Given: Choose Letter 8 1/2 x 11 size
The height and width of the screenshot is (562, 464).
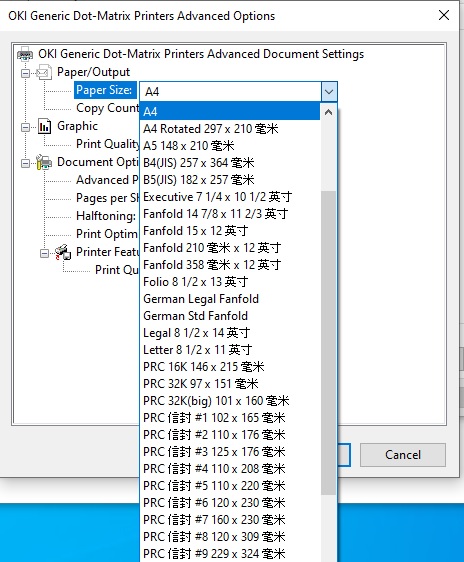Looking at the screenshot, I should point(230,350).
